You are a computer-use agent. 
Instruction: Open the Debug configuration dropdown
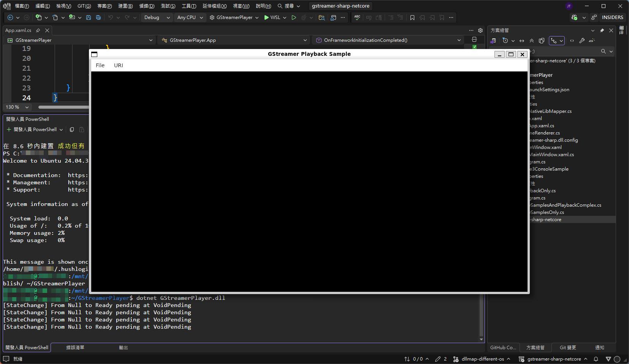coord(157,17)
